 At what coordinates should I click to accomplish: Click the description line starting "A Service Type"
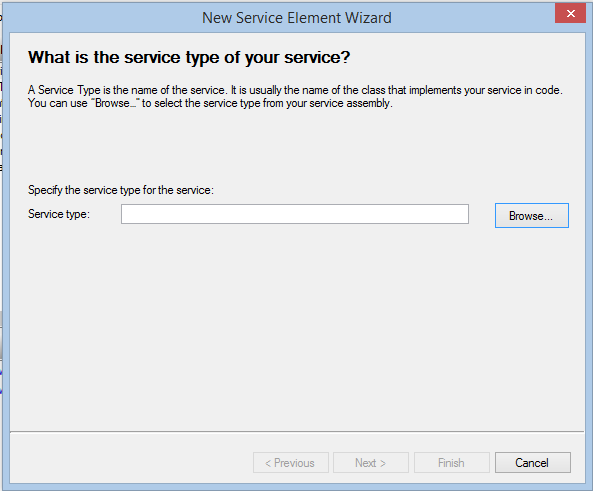pos(295,90)
